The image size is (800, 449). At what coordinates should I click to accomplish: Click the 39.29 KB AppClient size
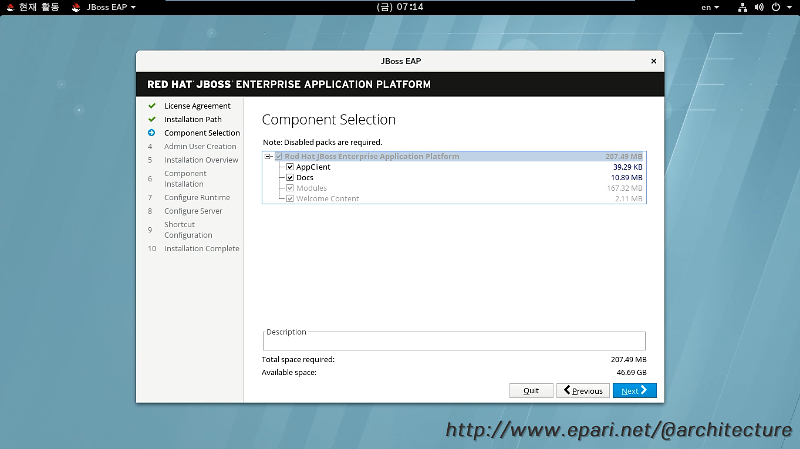[628, 167]
